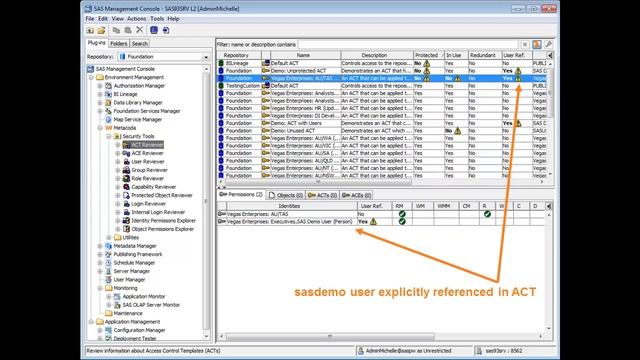Sort by the Identities column header
The image size is (640, 360).
pos(292,206)
